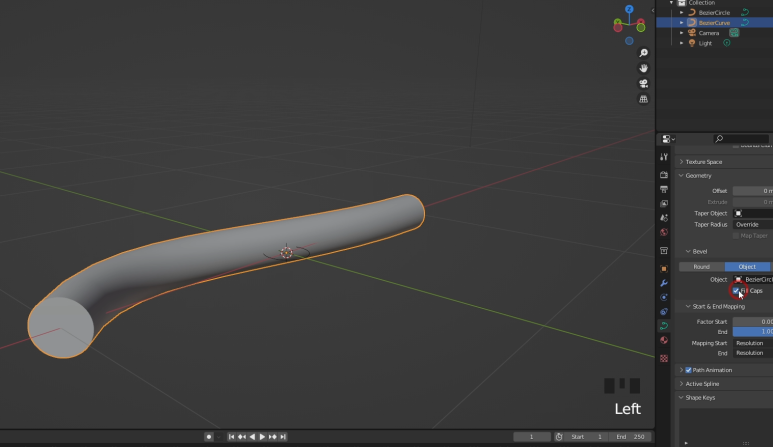Toggle the Path Animation checkbox
Viewport: 773px width, 447px height.
pyautogui.click(x=688, y=370)
